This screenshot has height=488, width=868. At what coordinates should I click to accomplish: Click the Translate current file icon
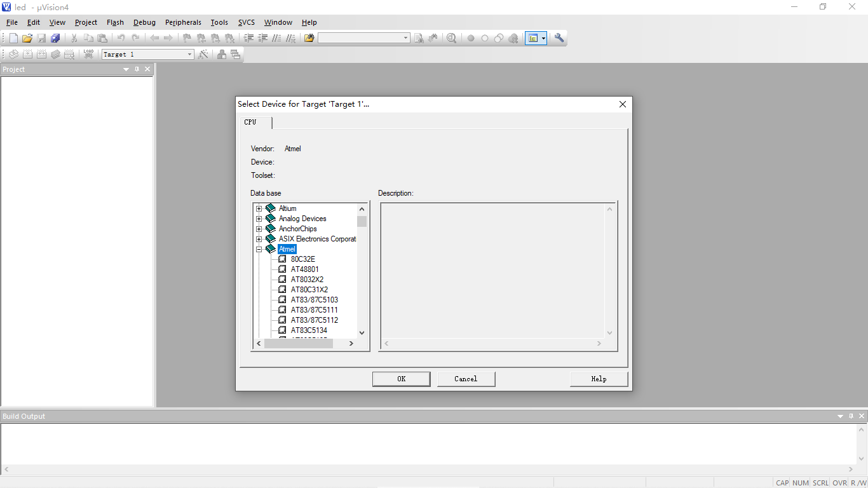(13, 55)
